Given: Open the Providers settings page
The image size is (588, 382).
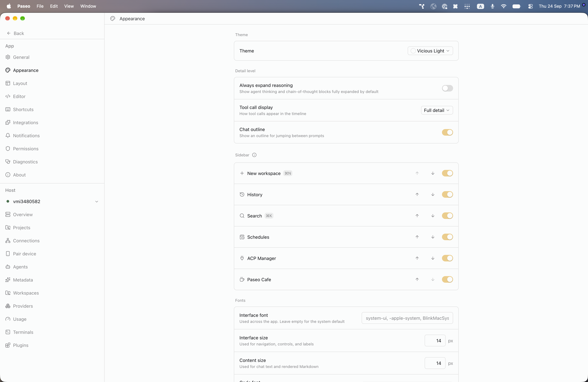Looking at the screenshot, I should click(52, 306).
